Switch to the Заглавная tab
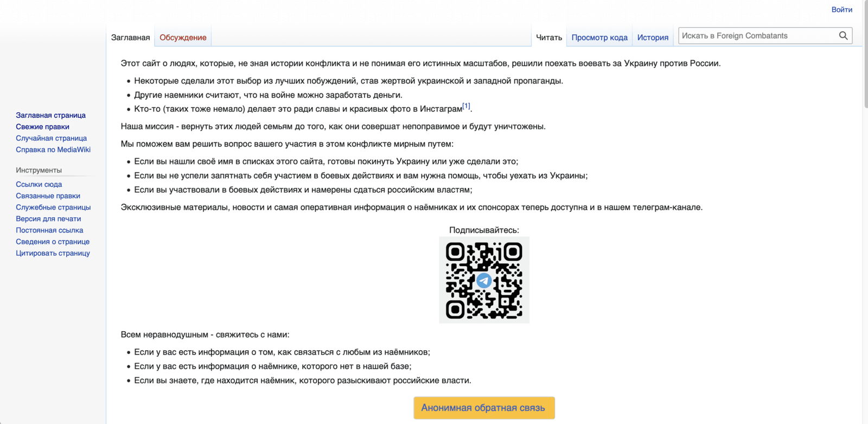 tap(130, 37)
